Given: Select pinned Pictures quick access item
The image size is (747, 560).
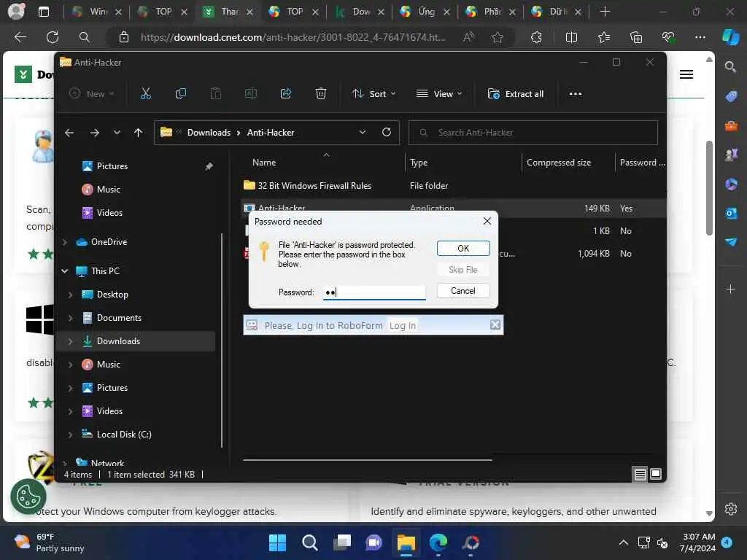Looking at the screenshot, I should [112, 166].
